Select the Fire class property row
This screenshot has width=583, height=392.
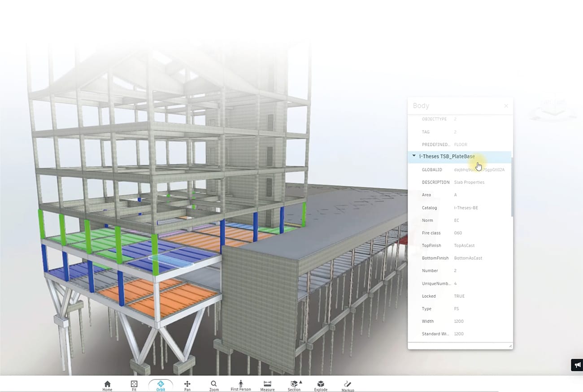point(460,233)
